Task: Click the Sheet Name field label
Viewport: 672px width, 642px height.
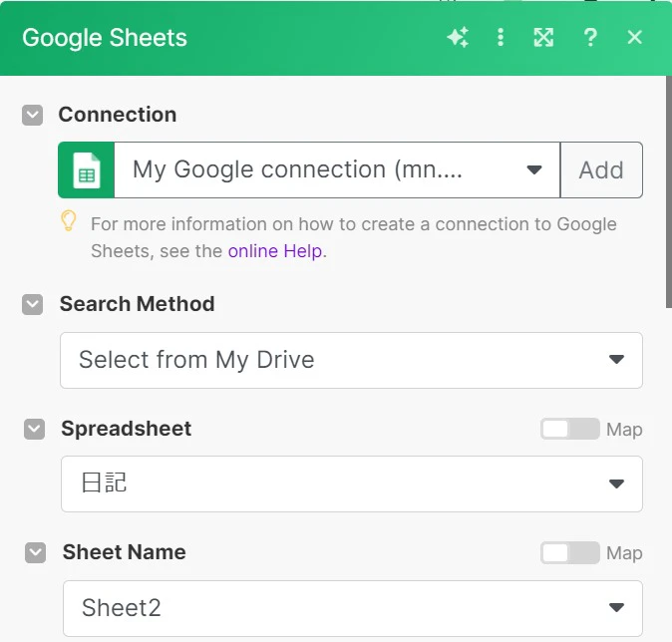Action: coord(125,552)
